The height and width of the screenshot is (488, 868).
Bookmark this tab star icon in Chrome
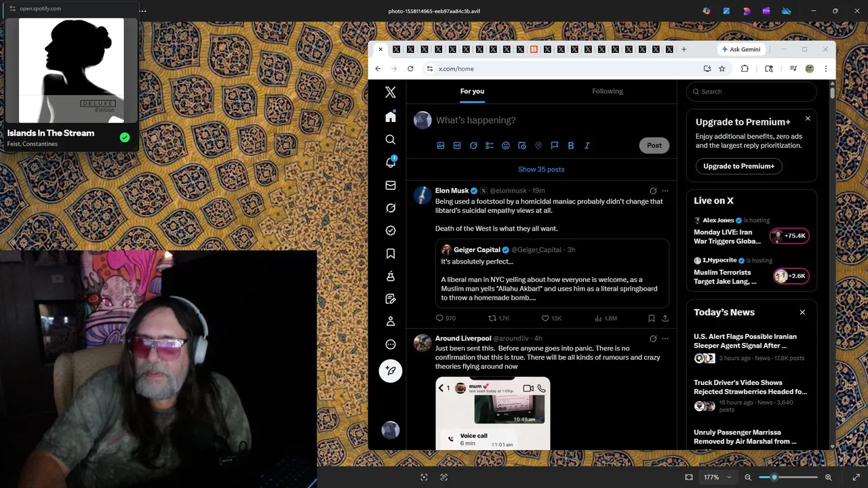pos(722,68)
